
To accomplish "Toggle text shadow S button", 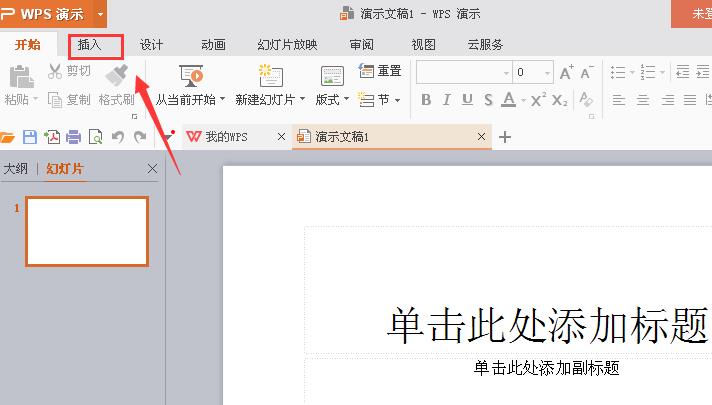I will [x=488, y=99].
